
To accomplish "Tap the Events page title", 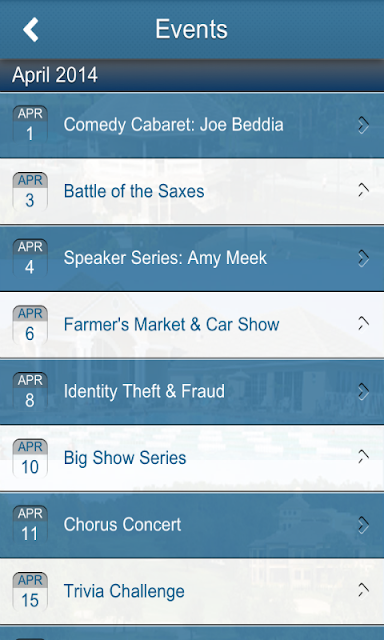I will click(x=191, y=29).
